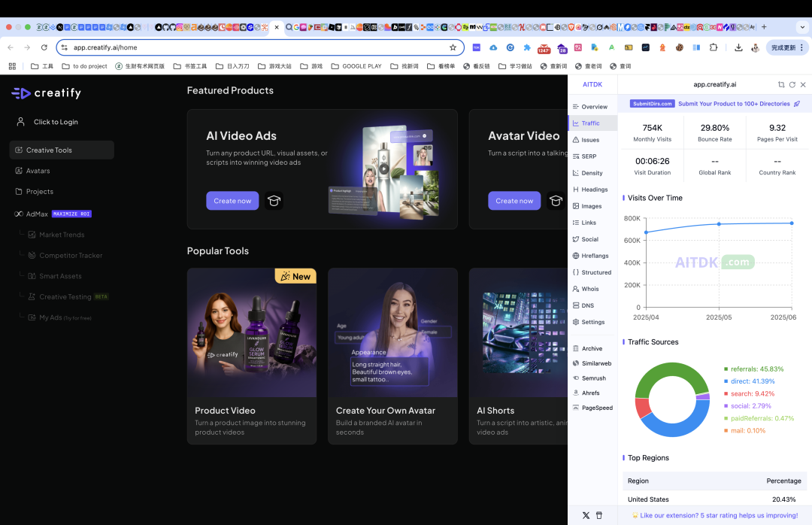Open the Product Video tool card
Viewport: 812px width, 525px height.
pyautogui.click(x=252, y=356)
